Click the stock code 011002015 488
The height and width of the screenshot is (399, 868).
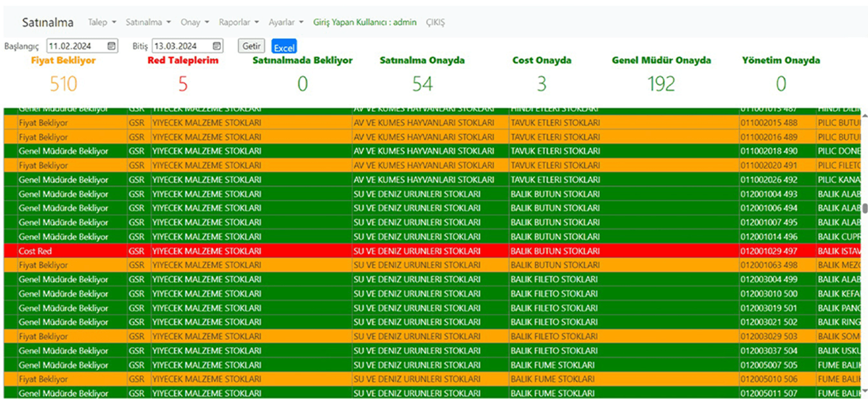point(769,123)
